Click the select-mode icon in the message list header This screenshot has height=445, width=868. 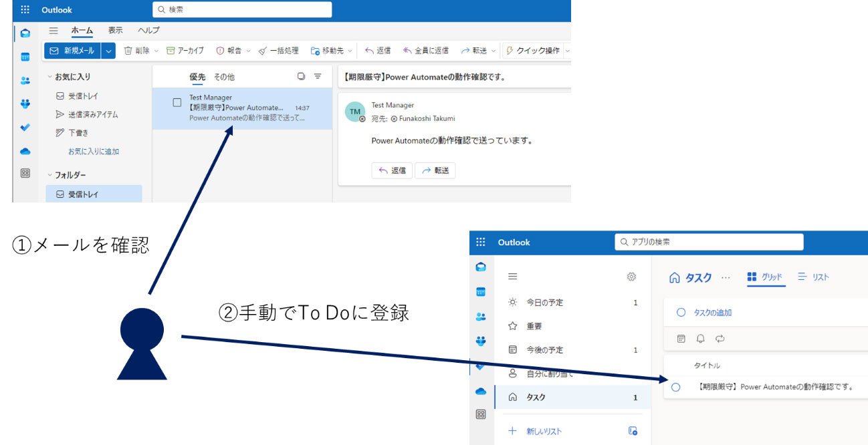pyautogui.click(x=301, y=77)
